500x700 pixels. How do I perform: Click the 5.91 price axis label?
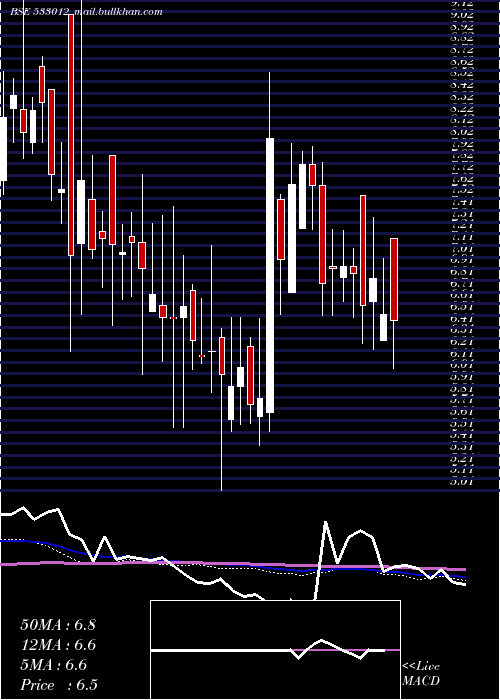(462, 376)
